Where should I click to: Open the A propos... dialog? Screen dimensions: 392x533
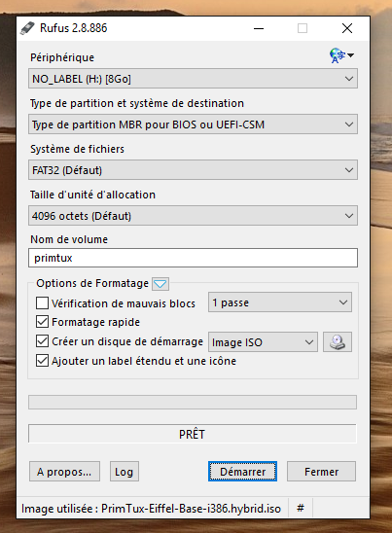[64, 472]
